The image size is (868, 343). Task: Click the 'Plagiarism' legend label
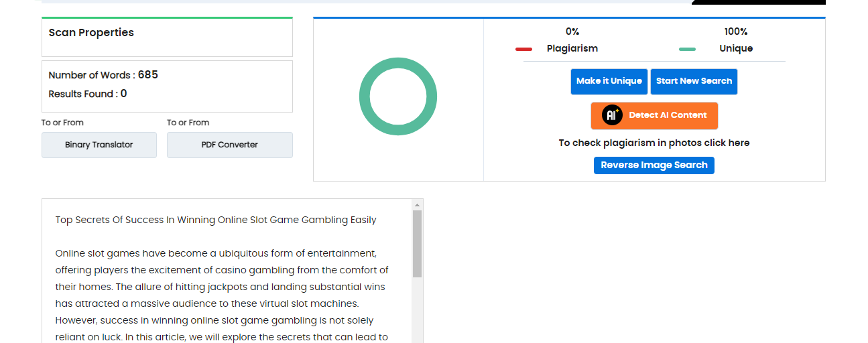point(572,48)
